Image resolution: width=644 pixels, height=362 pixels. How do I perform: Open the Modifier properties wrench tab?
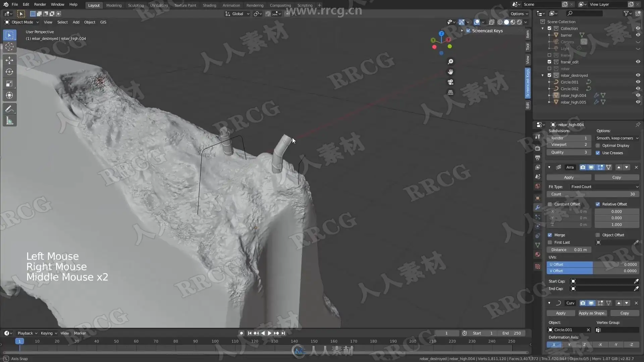[538, 207]
